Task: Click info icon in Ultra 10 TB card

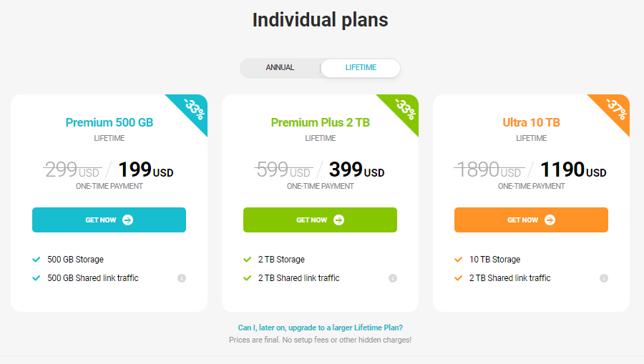Action: coord(604,278)
